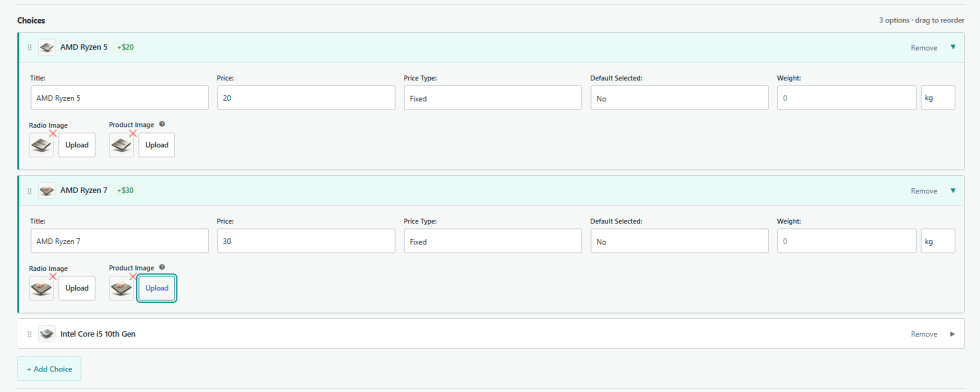980x392 pixels.
Task: Remove the AMD Ryzen 5 choice
Action: coord(924,48)
